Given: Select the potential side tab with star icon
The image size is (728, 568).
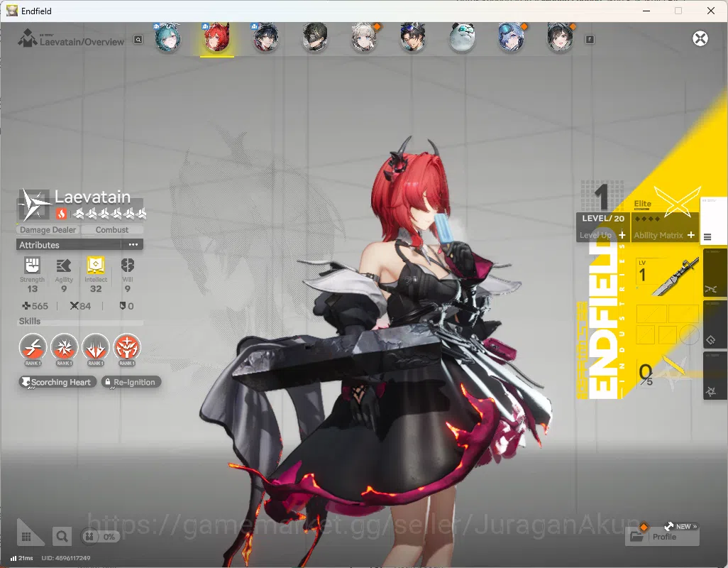Looking at the screenshot, I should pyautogui.click(x=715, y=376).
